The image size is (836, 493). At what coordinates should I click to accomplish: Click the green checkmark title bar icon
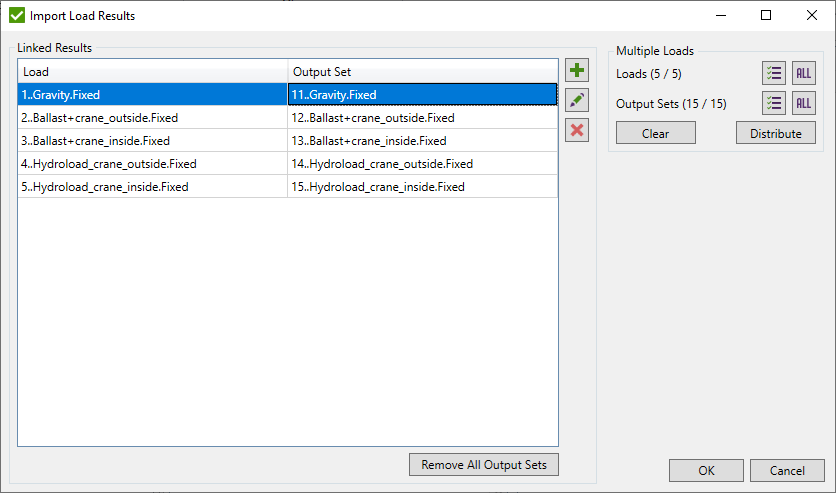[x=17, y=16]
